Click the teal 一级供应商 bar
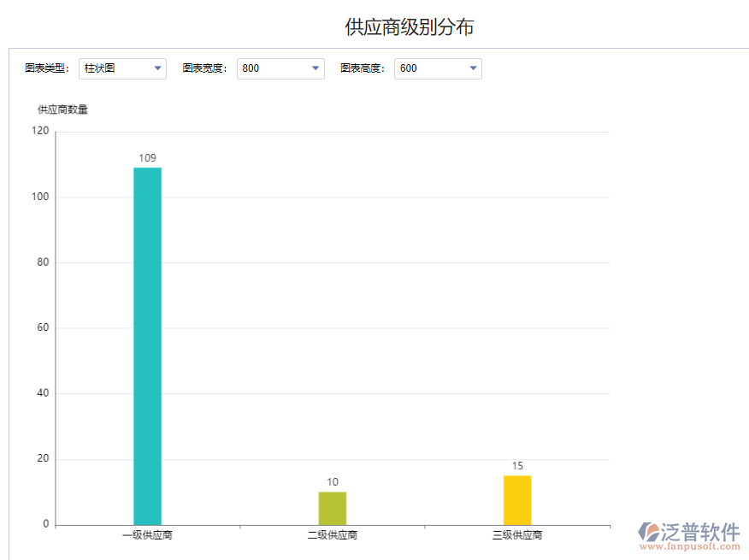The height and width of the screenshot is (560, 749). tap(146, 342)
